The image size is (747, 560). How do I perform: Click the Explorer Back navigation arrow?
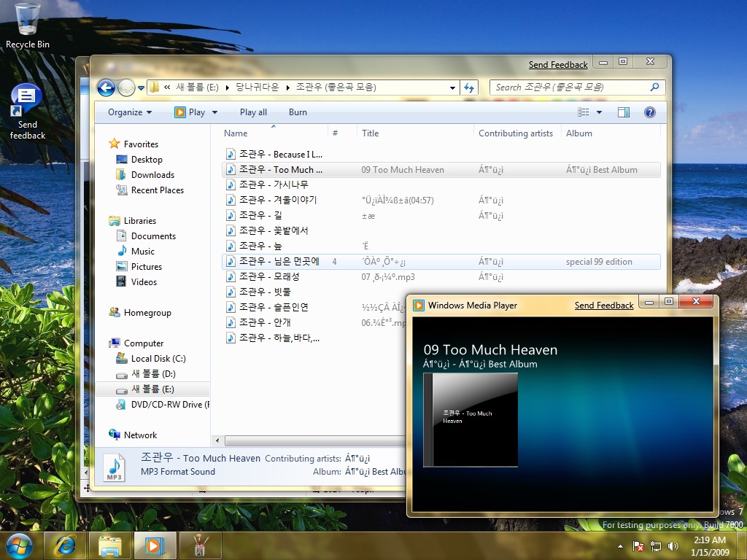(106, 87)
